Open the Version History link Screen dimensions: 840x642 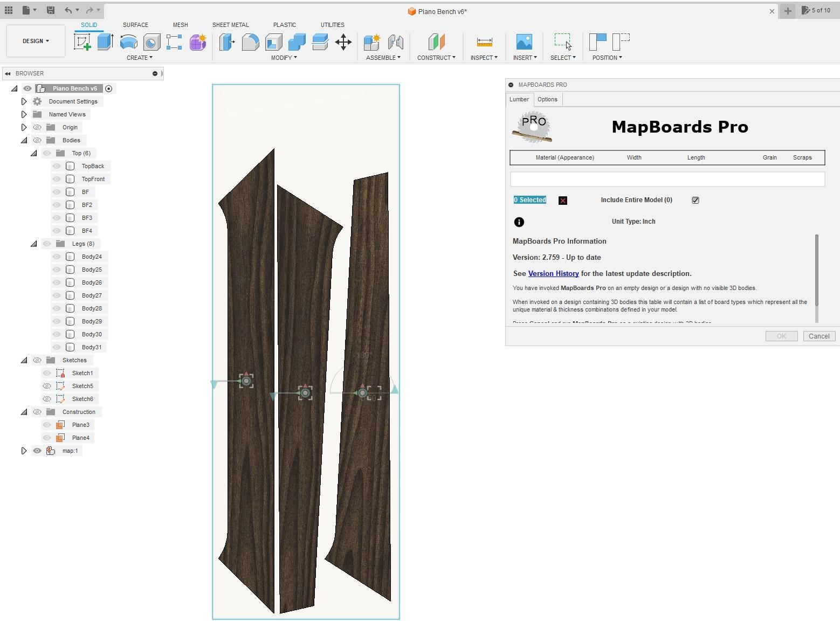click(x=553, y=273)
